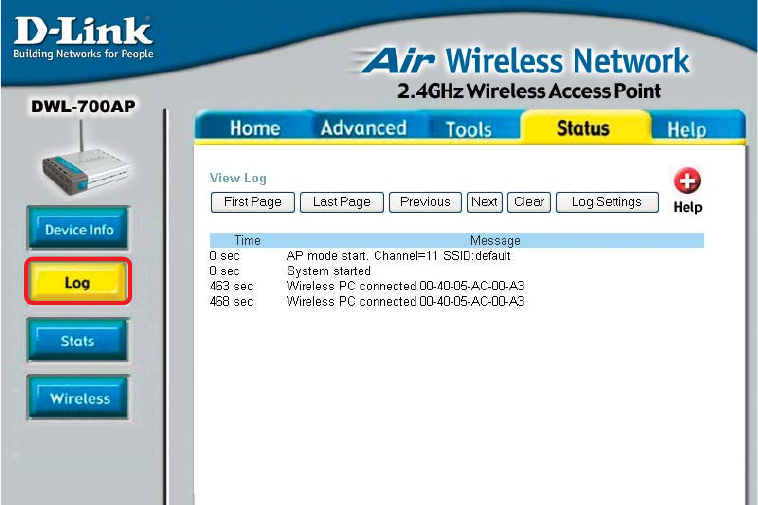Viewport: 758px width, 505px height.
Task: Click the DWL-700AP access point image
Action: pyautogui.click(x=85, y=159)
